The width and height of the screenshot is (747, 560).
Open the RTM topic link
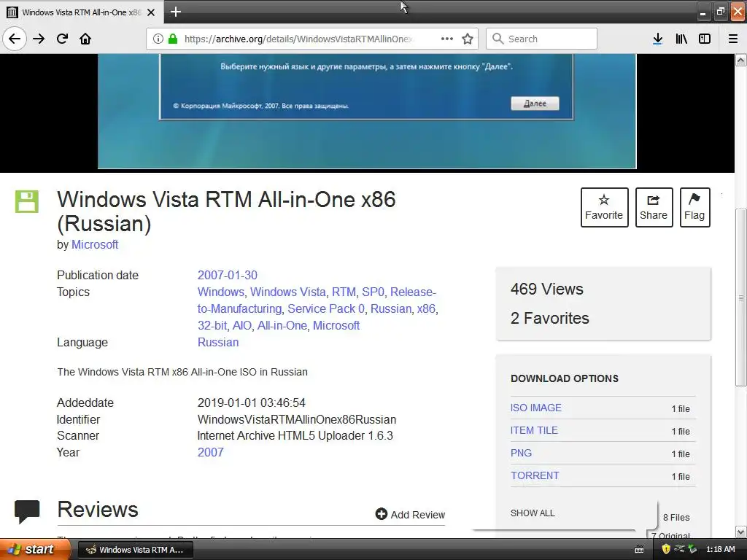tap(344, 292)
